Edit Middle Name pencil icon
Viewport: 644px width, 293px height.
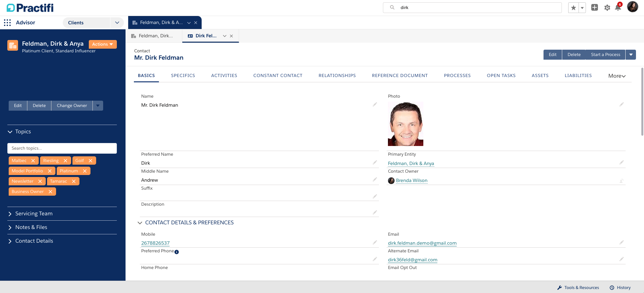(x=375, y=180)
